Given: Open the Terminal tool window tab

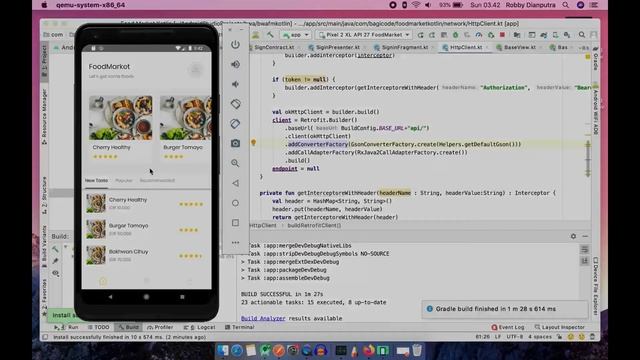Looking at the screenshot, I should click(240, 327).
